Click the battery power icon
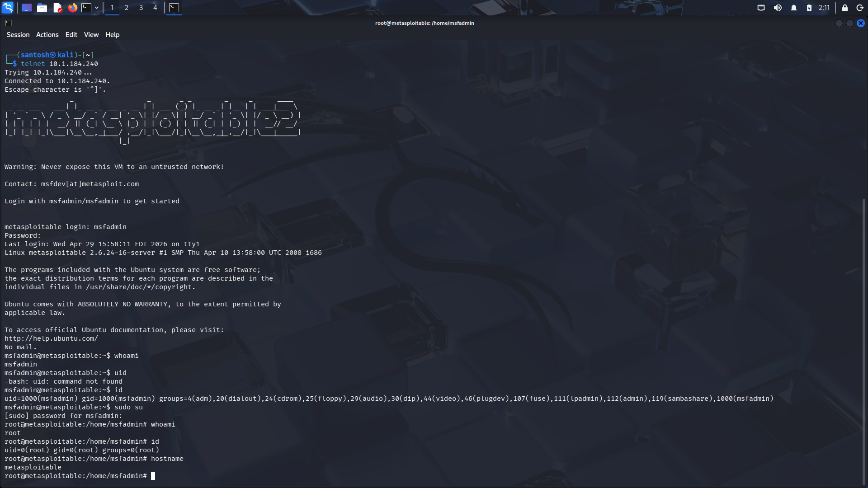Screen dimensions: 868x488 point(809,8)
